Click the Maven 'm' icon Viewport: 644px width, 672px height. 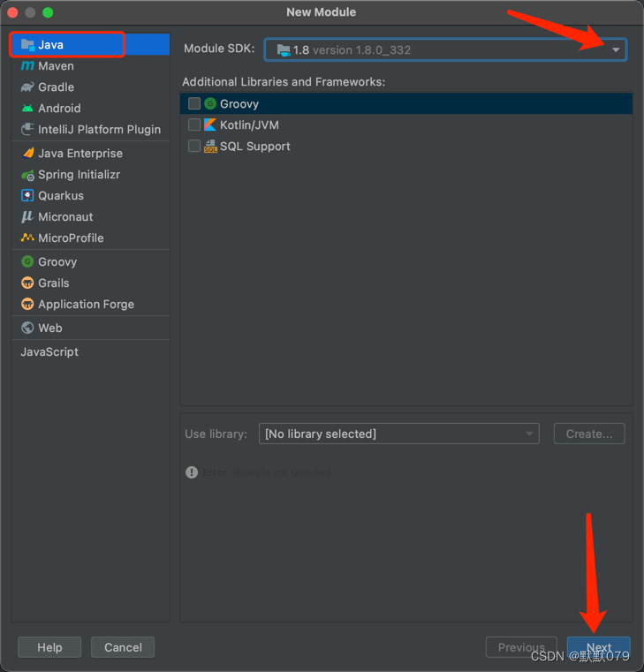pos(27,65)
